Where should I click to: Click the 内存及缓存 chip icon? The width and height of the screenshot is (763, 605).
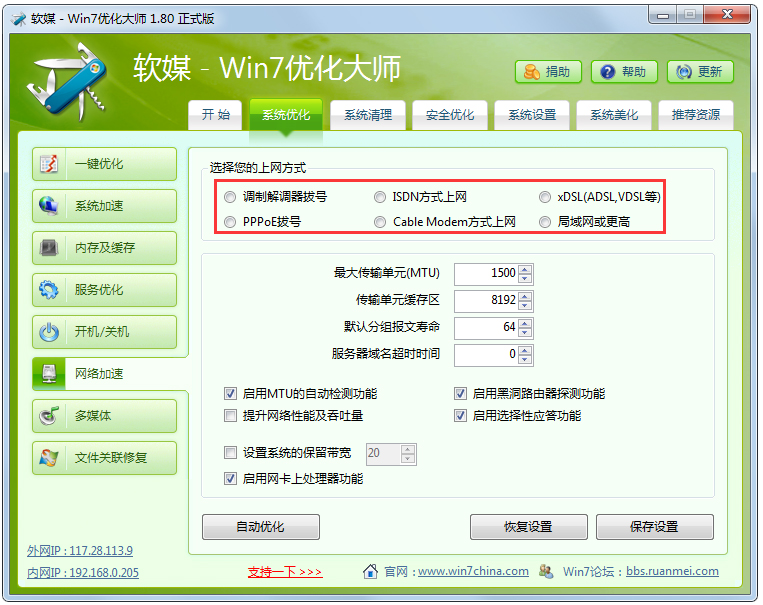[x=49, y=248]
